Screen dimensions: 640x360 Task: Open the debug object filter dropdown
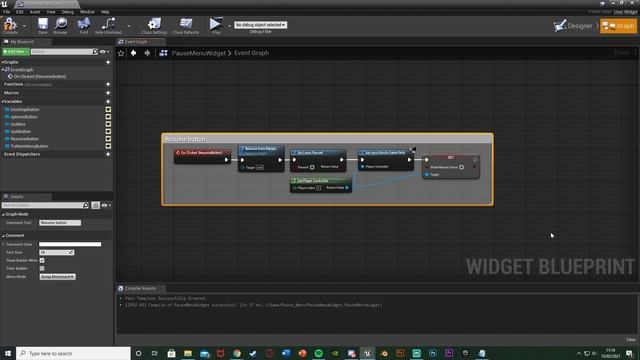click(260, 25)
